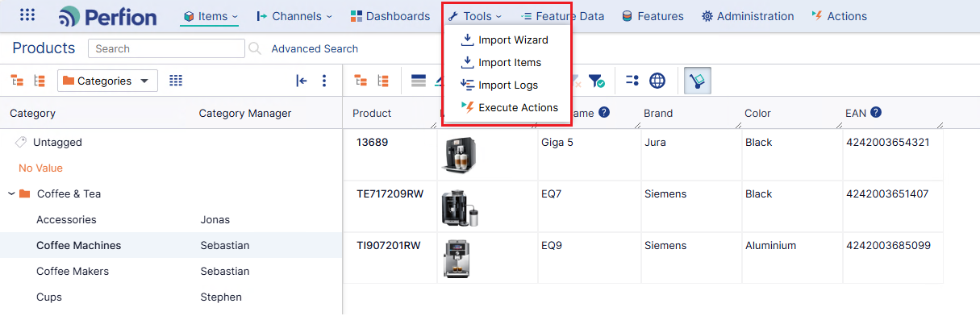Expand all categories tree icon in left panel

17,81
